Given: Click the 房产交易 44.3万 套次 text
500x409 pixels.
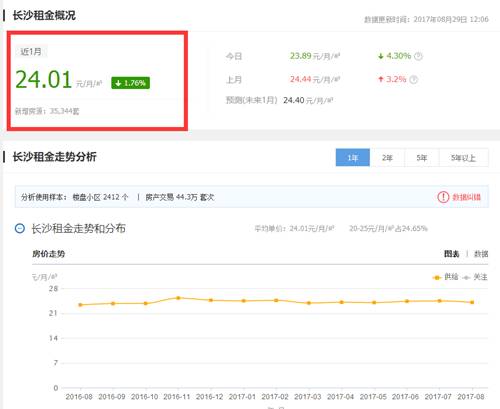Looking at the screenshot, I should click(180, 197).
